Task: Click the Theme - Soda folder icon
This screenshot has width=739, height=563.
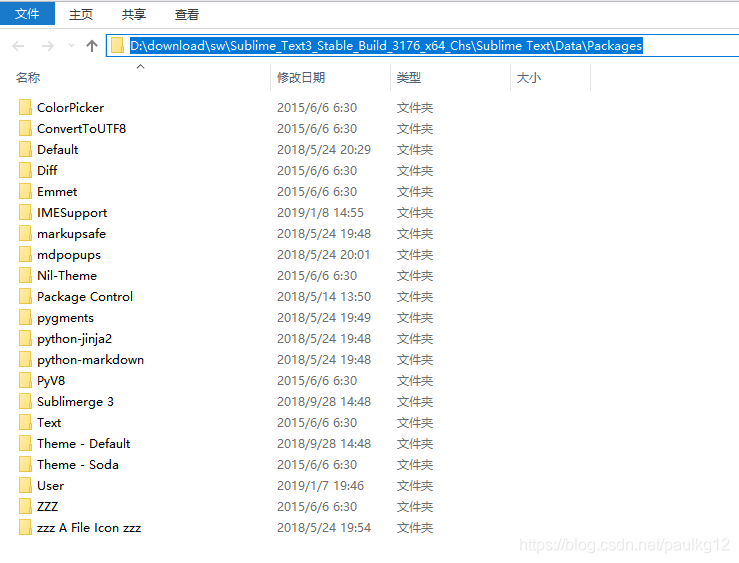Action: point(25,464)
